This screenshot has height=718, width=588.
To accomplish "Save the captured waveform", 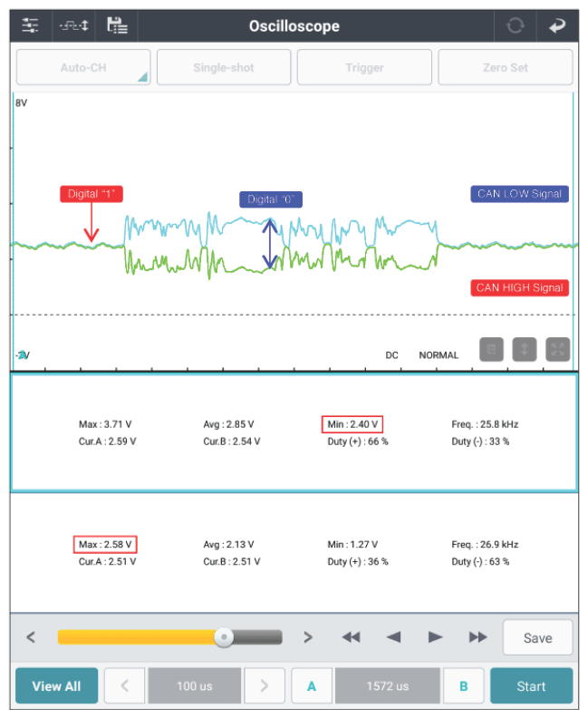I will [x=537, y=637].
